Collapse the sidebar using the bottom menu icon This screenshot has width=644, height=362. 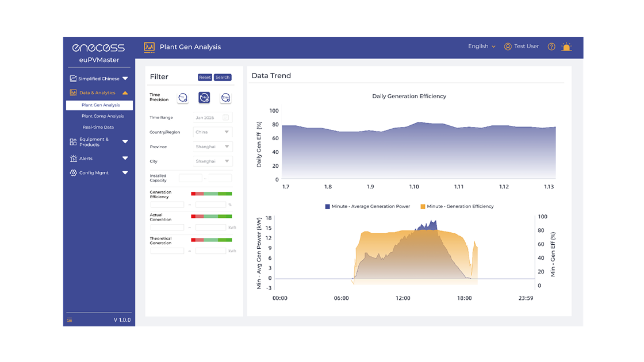(70, 319)
